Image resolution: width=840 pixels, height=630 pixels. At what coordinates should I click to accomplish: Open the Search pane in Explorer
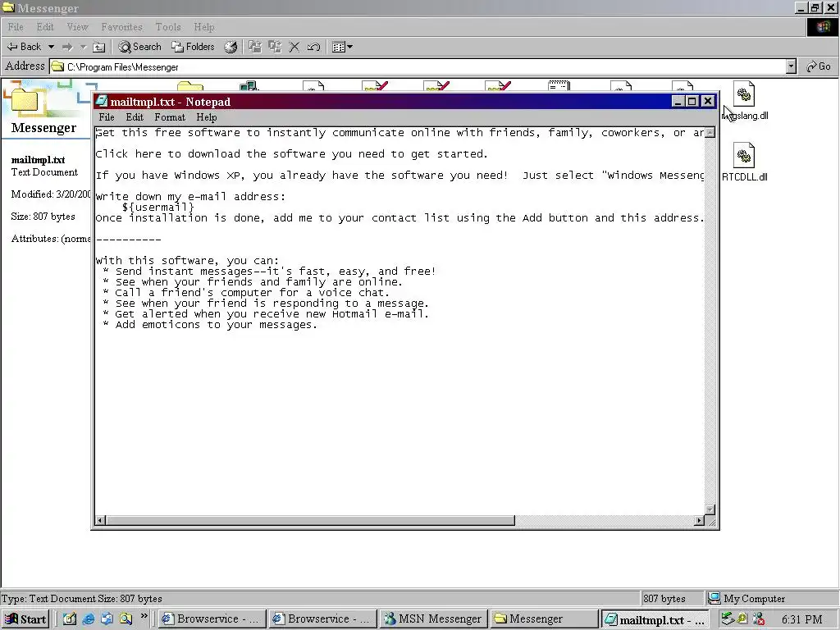[139, 47]
